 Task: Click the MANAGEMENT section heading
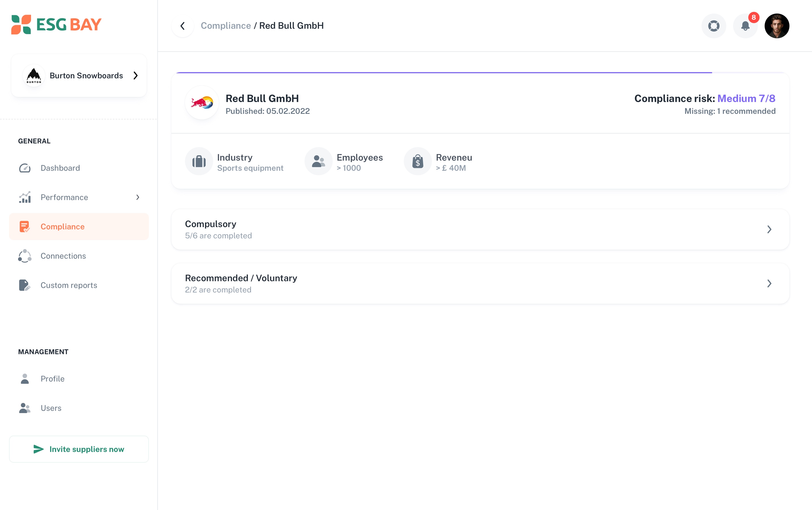click(x=43, y=352)
